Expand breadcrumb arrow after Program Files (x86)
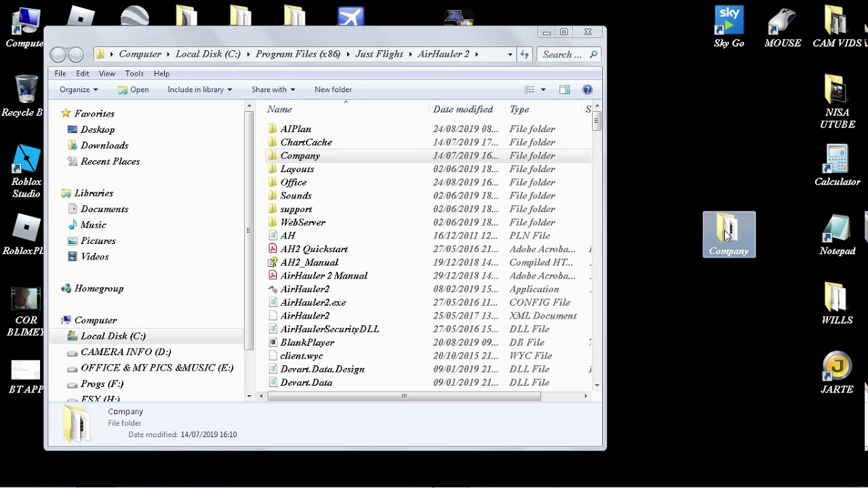Screen dimensions: 868x488 [348, 54]
